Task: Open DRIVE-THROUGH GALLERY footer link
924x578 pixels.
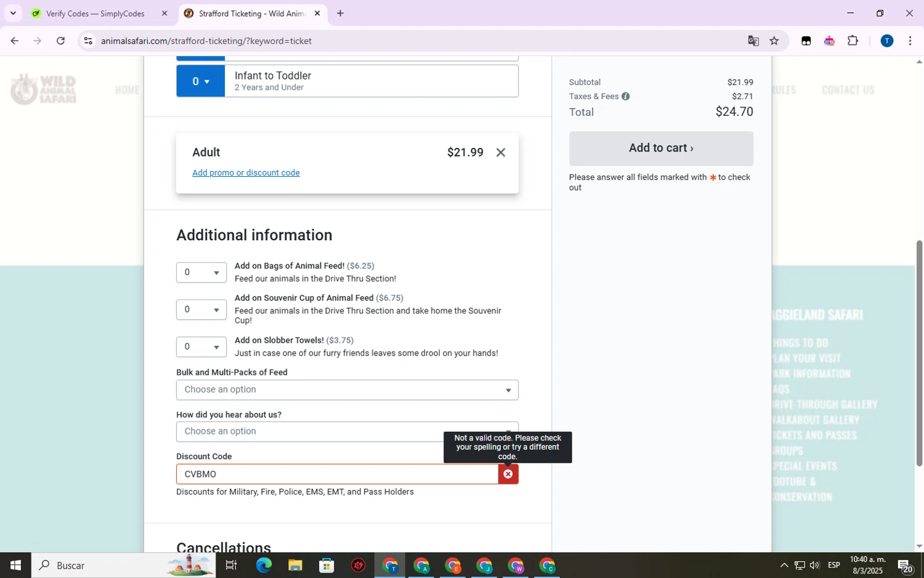Action: [x=825, y=404]
